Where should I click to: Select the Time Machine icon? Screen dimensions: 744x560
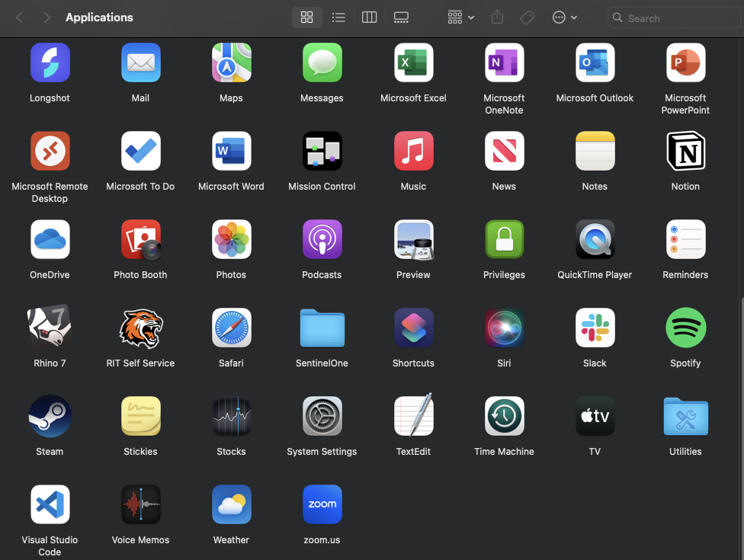click(504, 416)
